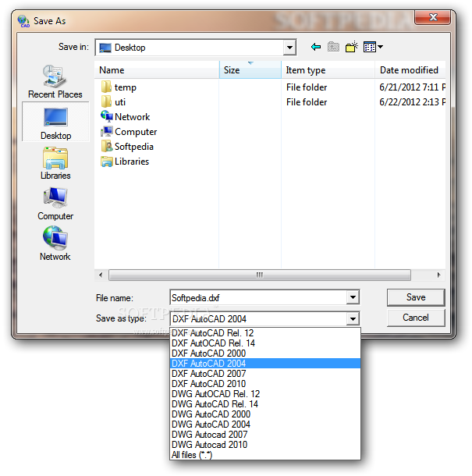Sort by Size column header
472x476 pixels.
click(x=250, y=70)
